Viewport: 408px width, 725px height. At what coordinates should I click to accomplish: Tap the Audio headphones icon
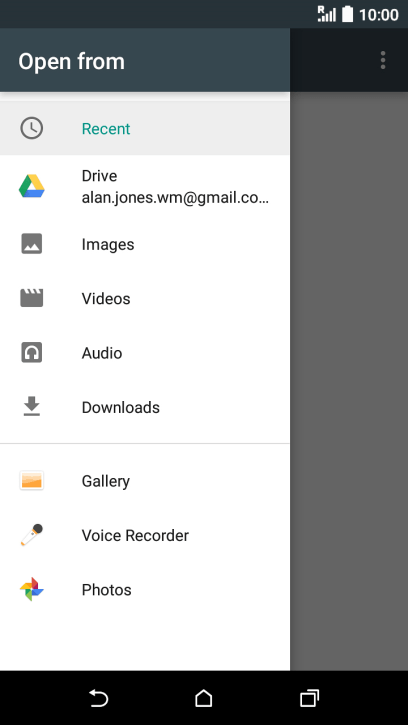(x=31, y=353)
